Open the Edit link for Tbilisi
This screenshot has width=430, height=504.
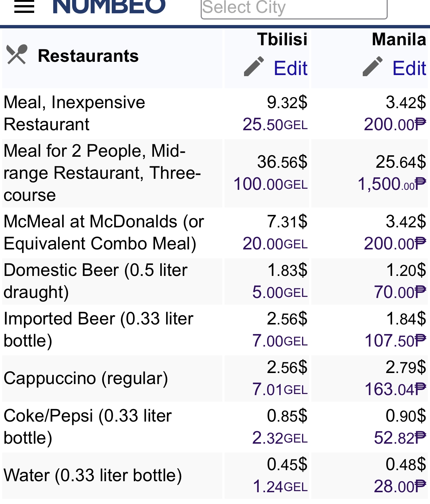click(290, 68)
